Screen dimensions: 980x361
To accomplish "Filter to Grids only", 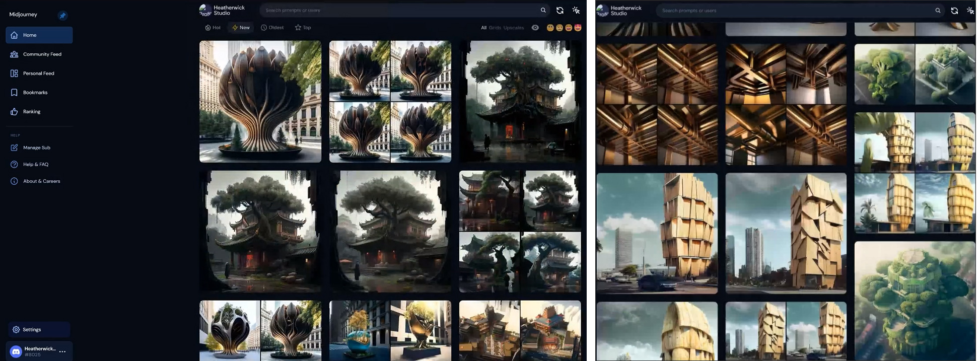I will tap(495, 28).
